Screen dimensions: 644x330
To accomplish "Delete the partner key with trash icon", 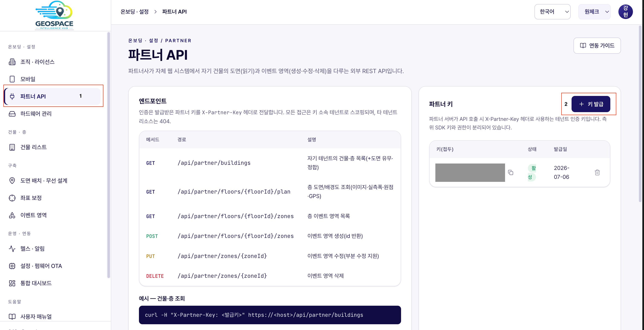I will pyautogui.click(x=597, y=172).
